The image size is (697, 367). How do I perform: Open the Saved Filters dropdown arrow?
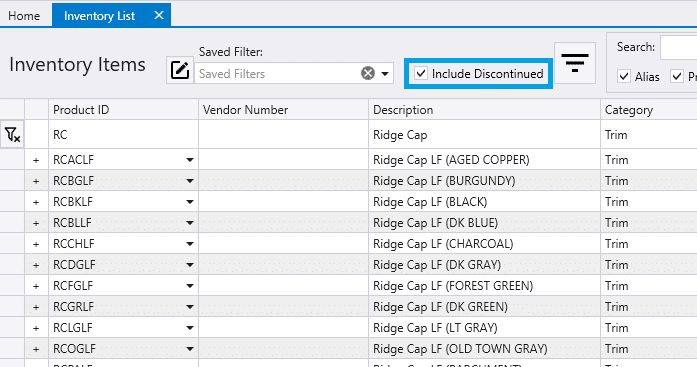(385, 73)
